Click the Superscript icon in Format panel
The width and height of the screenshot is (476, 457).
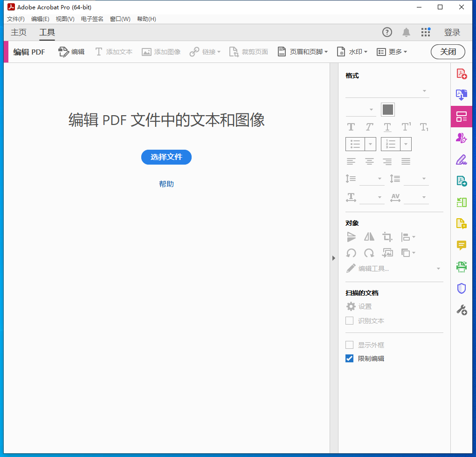tap(406, 126)
